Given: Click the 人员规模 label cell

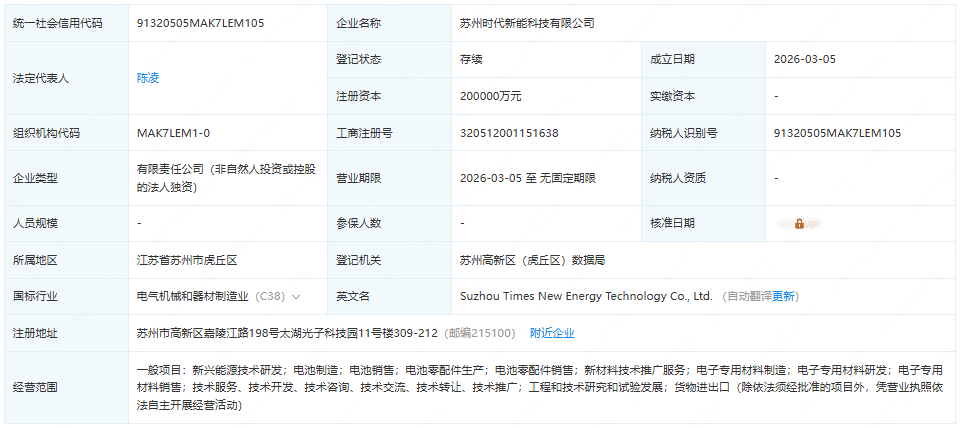Looking at the screenshot, I should (66, 223).
